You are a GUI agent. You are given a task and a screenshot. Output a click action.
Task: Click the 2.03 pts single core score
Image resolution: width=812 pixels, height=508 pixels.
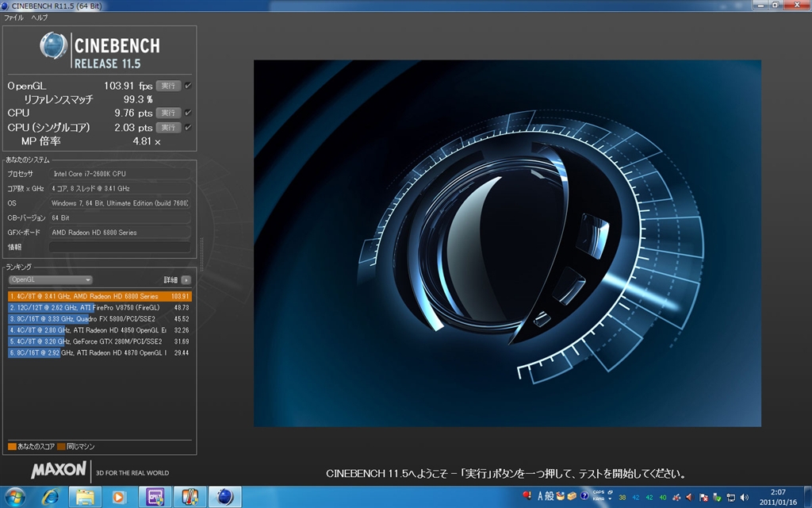point(133,128)
